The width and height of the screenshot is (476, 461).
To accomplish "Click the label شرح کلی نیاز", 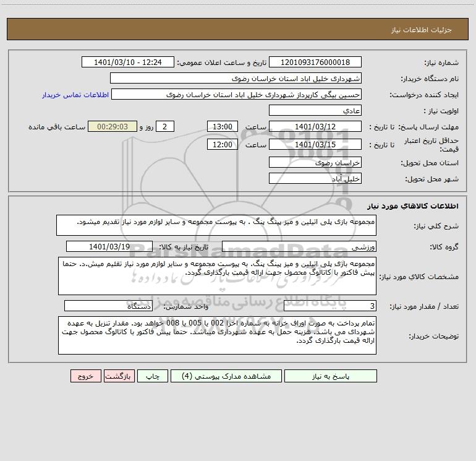I will pyautogui.click(x=436, y=226).
